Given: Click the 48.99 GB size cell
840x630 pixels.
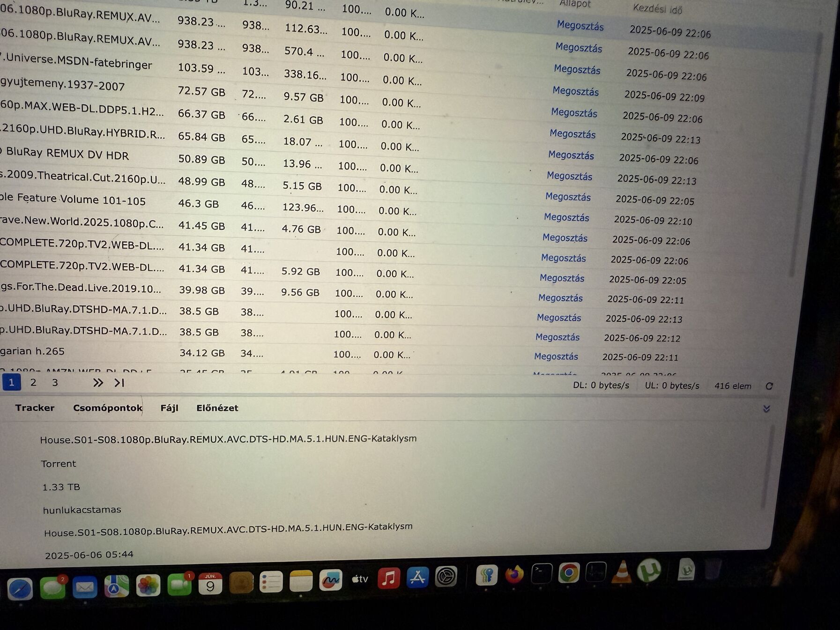Looking at the screenshot, I should 201,181.
